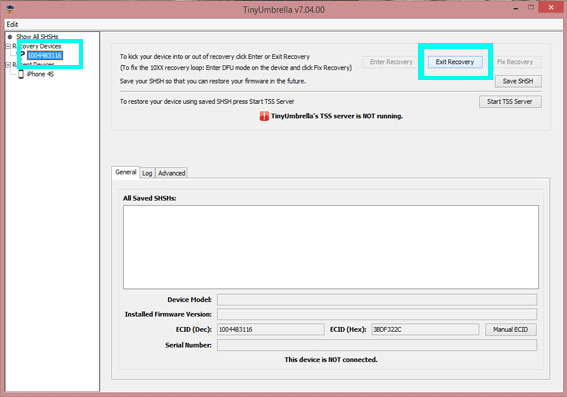Click the bullet icon beside Show All SHSHs
The image size is (567, 397).
pyautogui.click(x=10, y=37)
